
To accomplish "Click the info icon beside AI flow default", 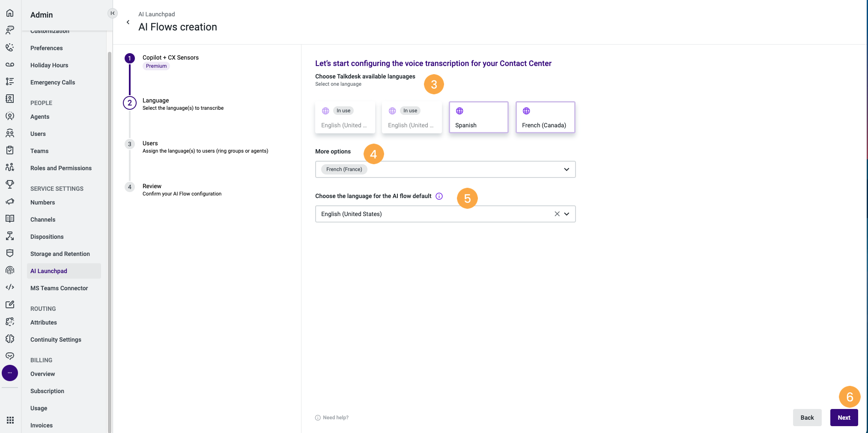I will pyautogui.click(x=439, y=196).
